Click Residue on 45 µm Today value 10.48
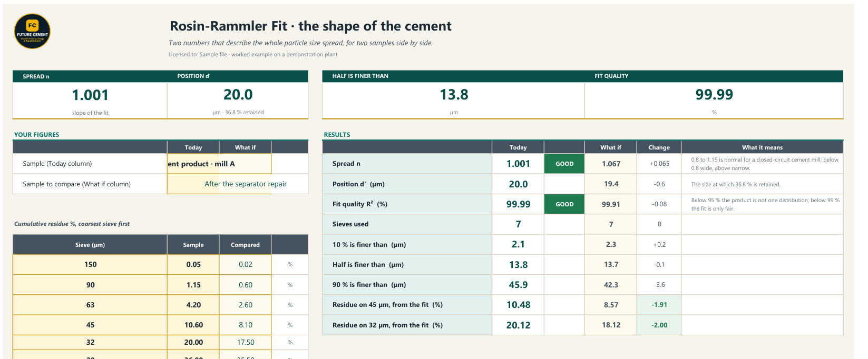 pyautogui.click(x=518, y=305)
